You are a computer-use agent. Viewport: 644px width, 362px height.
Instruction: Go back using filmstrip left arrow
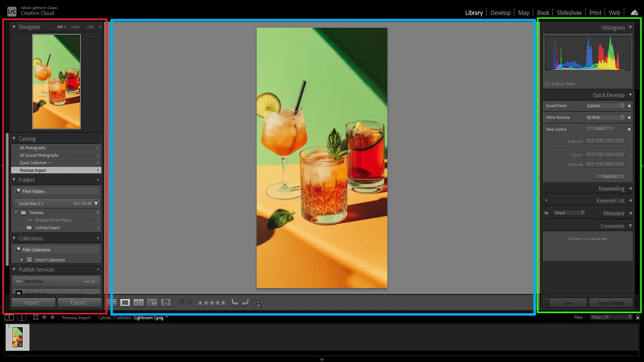[44, 317]
